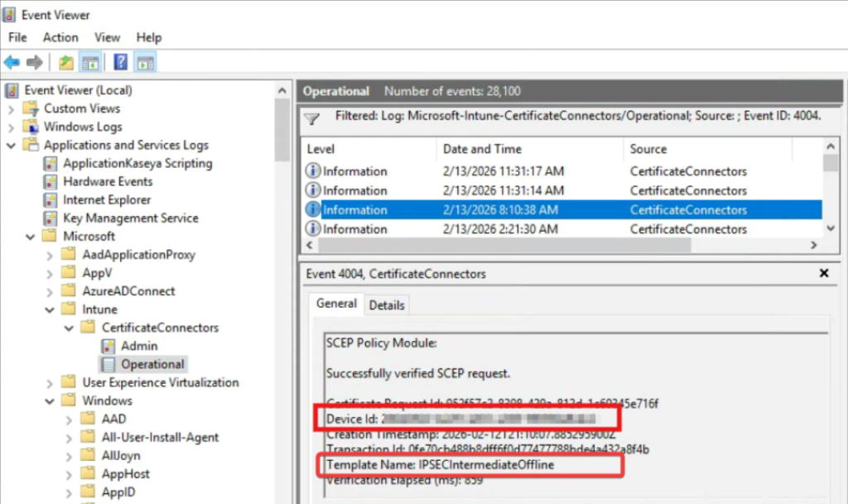The width and height of the screenshot is (848, 504).
Task: Toggle the console tree pane icon
Action: pyautogui.click(x=90, y=61)
